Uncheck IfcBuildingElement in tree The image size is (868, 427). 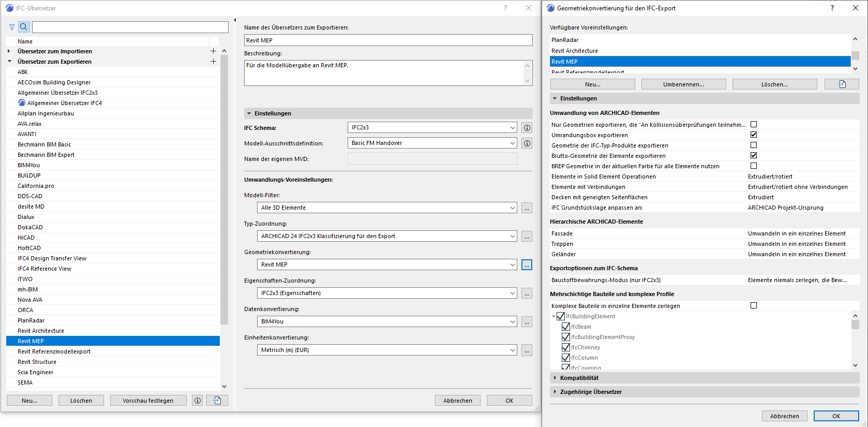[x=561, y=316]
